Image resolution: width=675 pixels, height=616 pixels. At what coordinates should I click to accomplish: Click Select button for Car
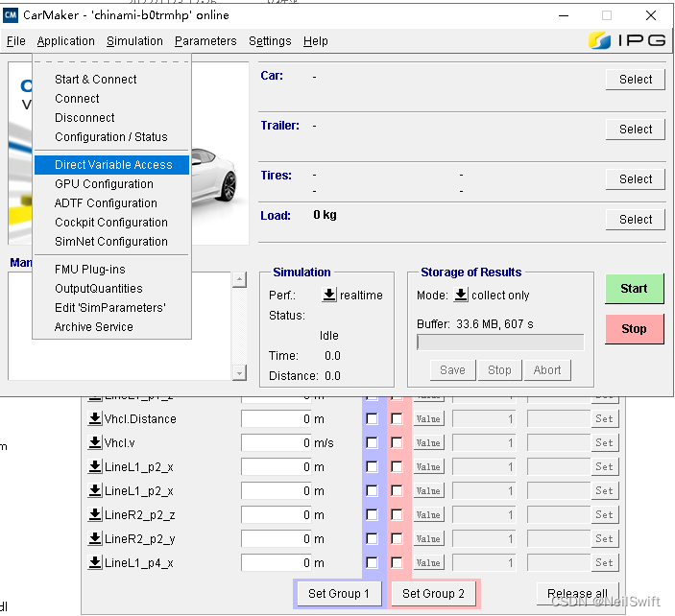point(636,79)
